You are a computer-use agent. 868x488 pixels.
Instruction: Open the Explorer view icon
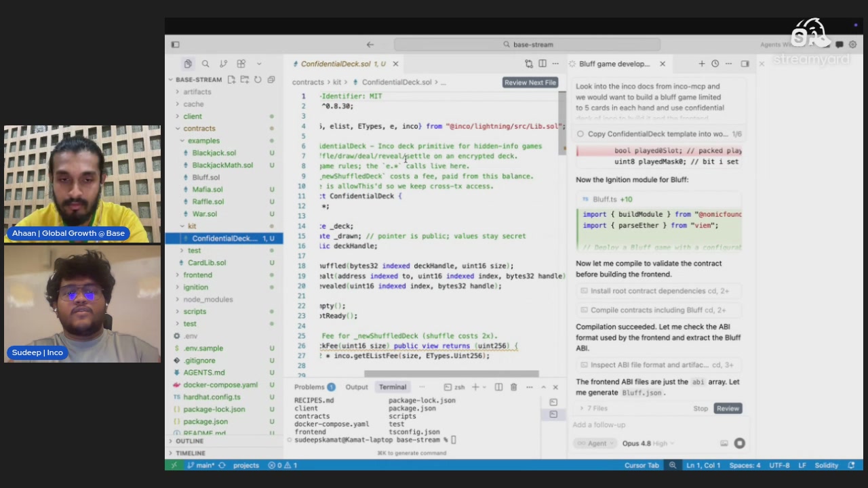click(188, 64)
